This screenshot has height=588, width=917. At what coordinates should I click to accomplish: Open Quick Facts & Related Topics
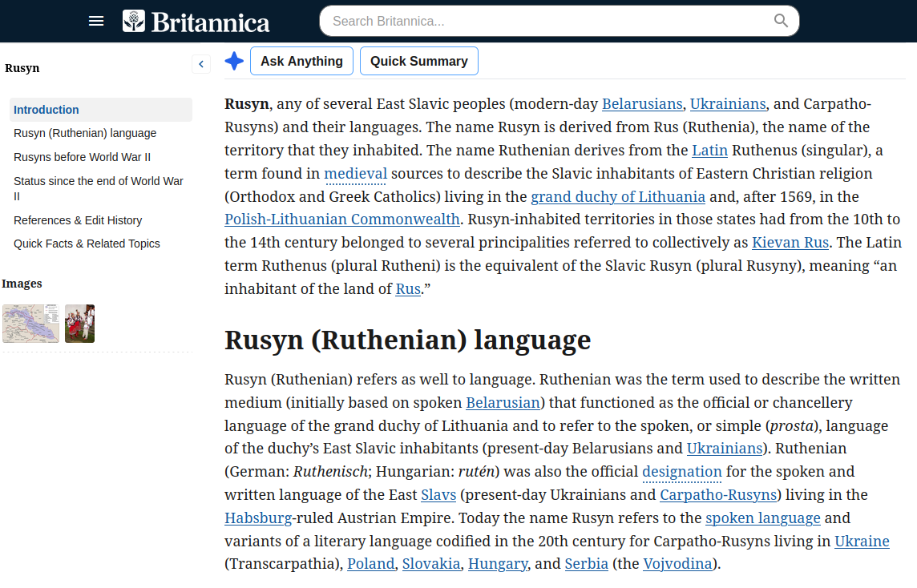click(x=87, y=244)
